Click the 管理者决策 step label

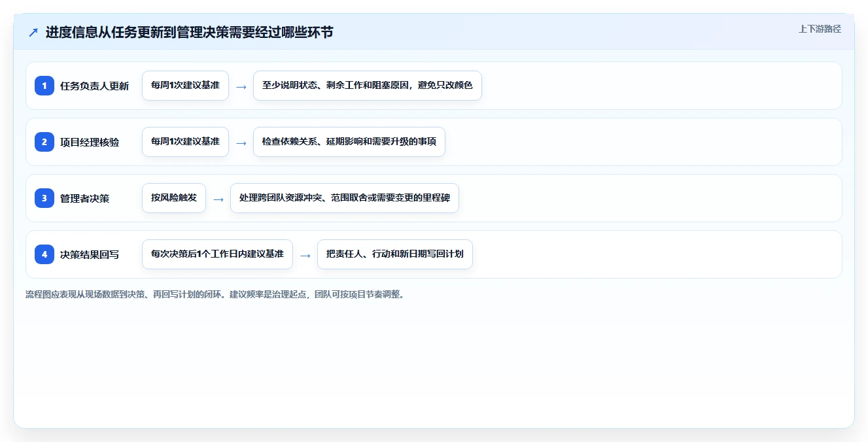tap(85, 199)
